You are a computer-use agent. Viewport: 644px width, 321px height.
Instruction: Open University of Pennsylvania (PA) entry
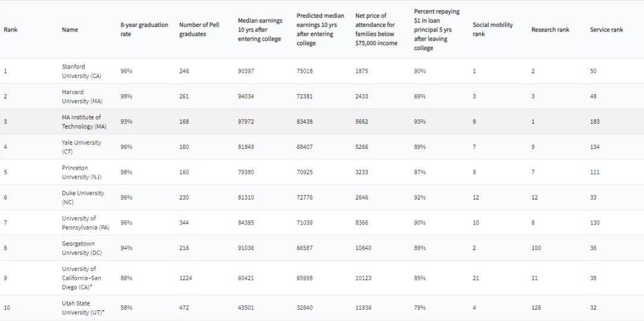[x=86, y=223]
